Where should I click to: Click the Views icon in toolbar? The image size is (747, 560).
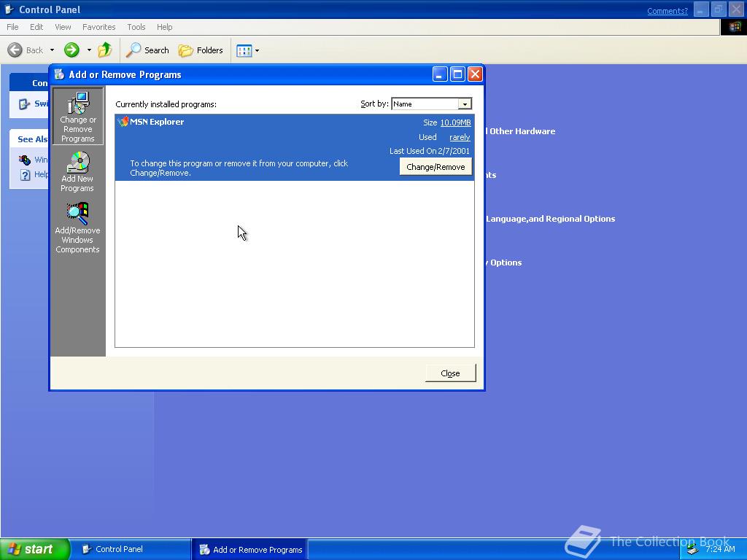[244, 50]
